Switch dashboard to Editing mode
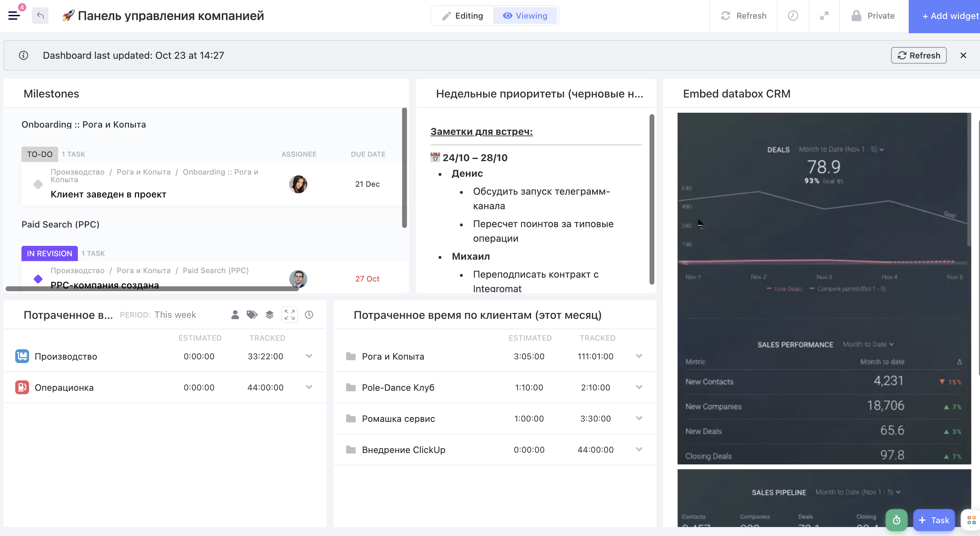Image resolution: width=980 pixels, height=536 pixels. coord(463,16)
